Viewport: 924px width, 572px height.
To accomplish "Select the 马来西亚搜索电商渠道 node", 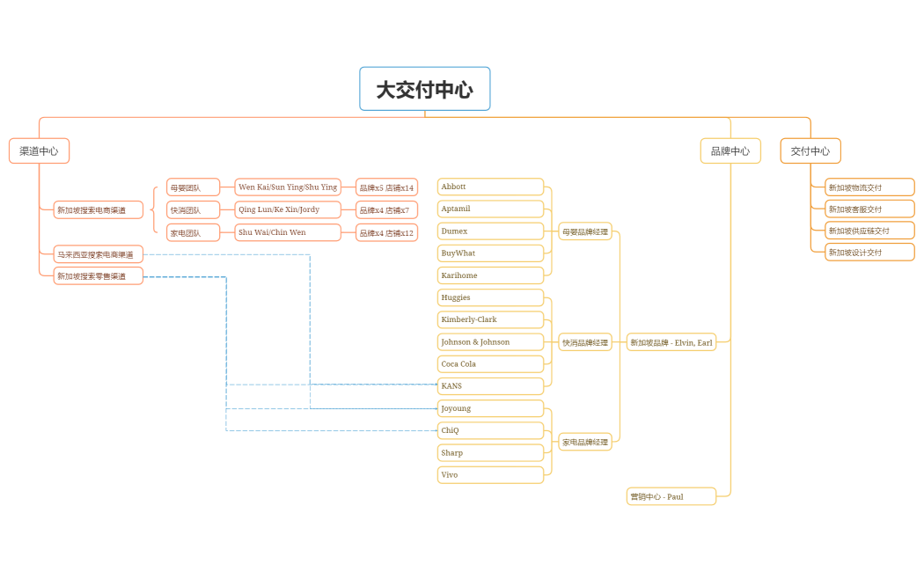I will click(x=98, y=254).
